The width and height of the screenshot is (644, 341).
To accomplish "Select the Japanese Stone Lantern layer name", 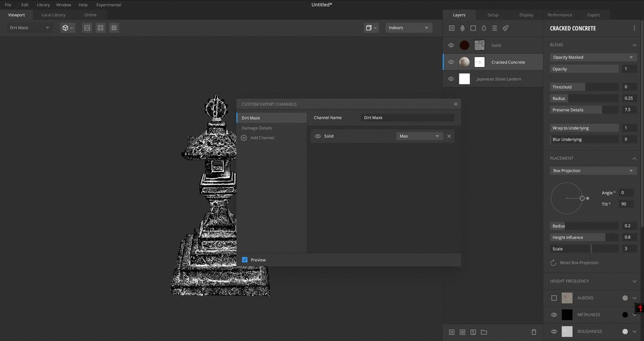I will 499,79.
